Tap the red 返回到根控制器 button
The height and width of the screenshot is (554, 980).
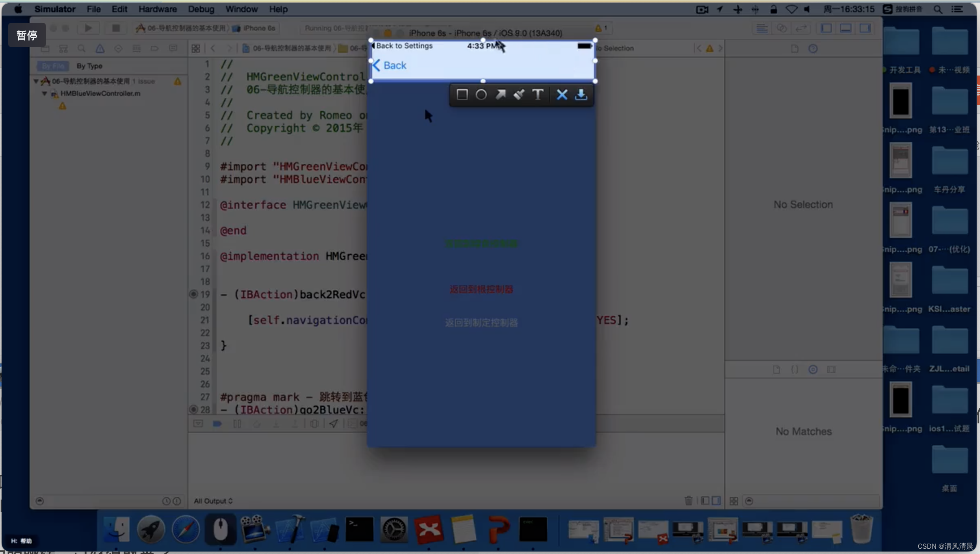[481, 289]
